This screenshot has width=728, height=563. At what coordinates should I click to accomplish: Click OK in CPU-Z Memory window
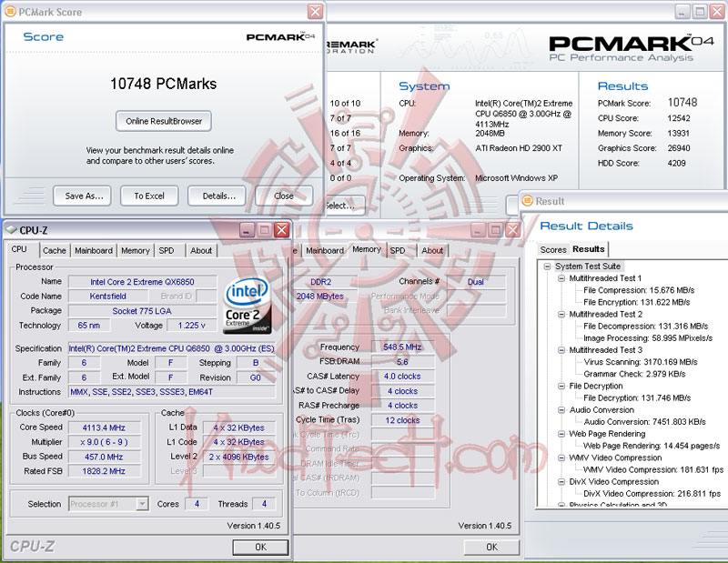tap(491, 548)
